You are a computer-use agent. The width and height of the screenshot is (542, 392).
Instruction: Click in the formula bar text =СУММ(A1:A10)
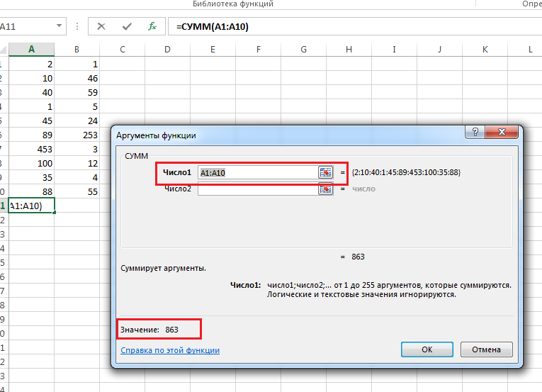213,27
